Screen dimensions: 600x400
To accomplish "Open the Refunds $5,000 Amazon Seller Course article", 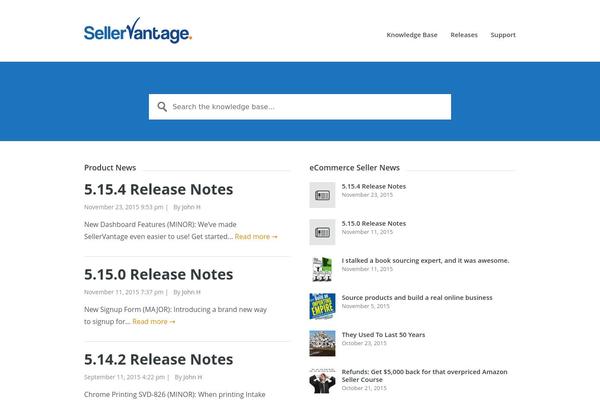I will click(424, 376).
